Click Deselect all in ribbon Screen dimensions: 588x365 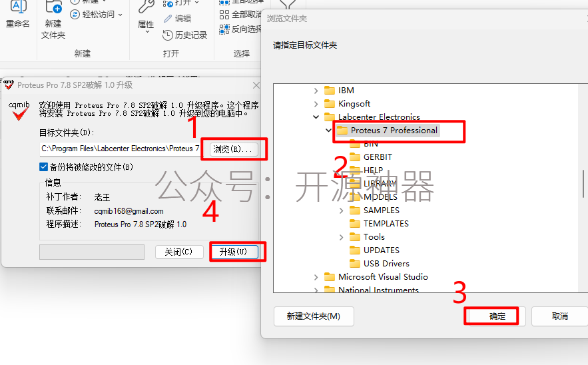240,14
